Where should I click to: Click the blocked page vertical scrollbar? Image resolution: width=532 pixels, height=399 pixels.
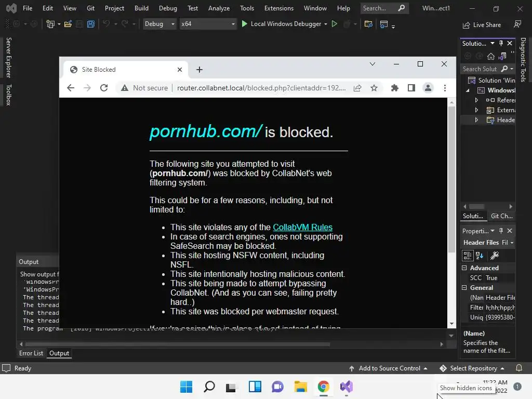click(451, 179)
